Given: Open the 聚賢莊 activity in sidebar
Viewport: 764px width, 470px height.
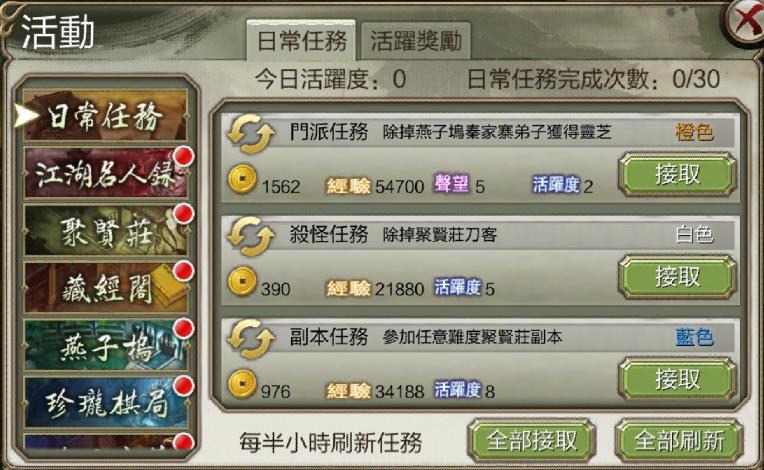Looking at the screenshot, I should [105, 231].
